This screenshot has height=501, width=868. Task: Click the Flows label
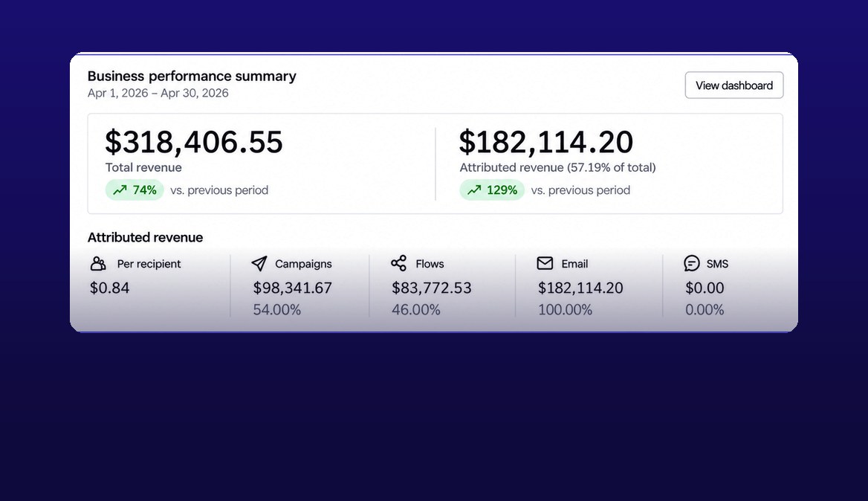(430, 264)
